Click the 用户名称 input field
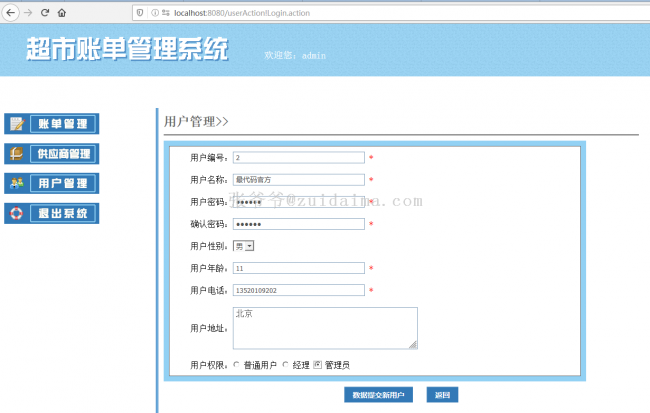 click(298, 179)
